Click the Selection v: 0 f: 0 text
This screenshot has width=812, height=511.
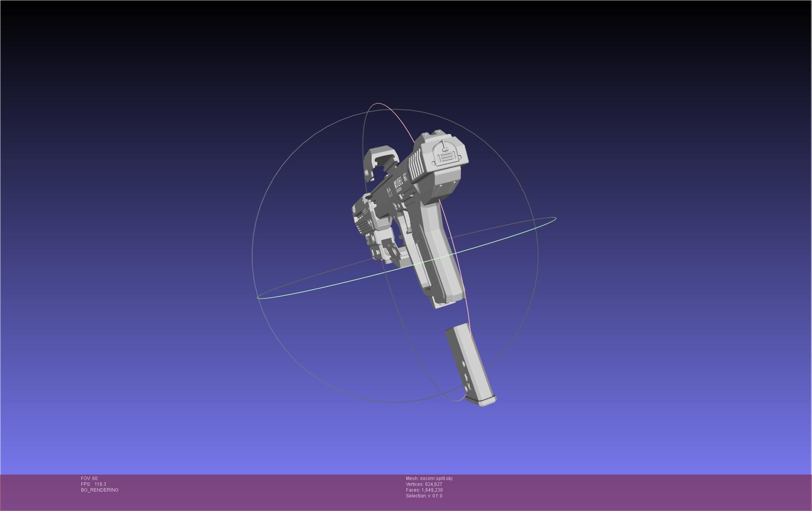[x=424, y=496]
